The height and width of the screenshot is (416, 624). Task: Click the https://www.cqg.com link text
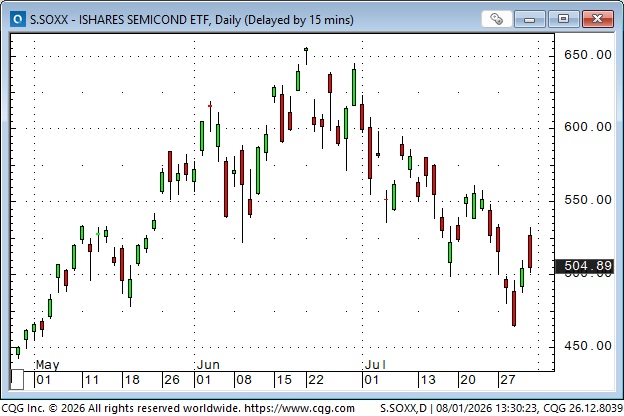(x=299, y=408)
